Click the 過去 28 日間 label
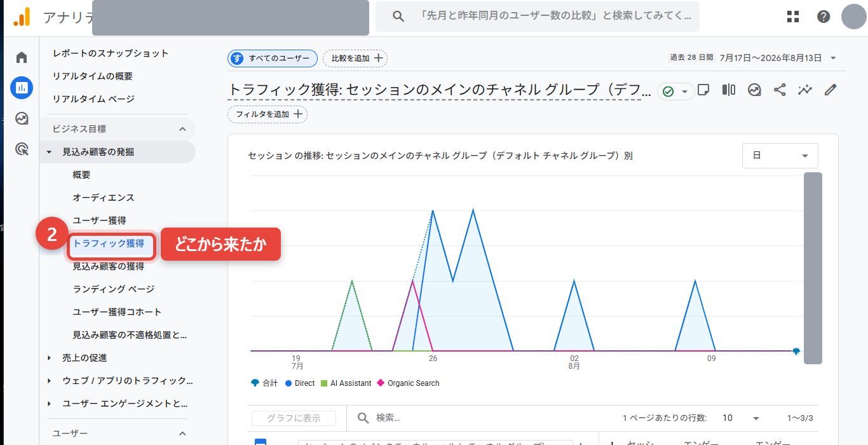The image size is (868, 445). (691, 58)
